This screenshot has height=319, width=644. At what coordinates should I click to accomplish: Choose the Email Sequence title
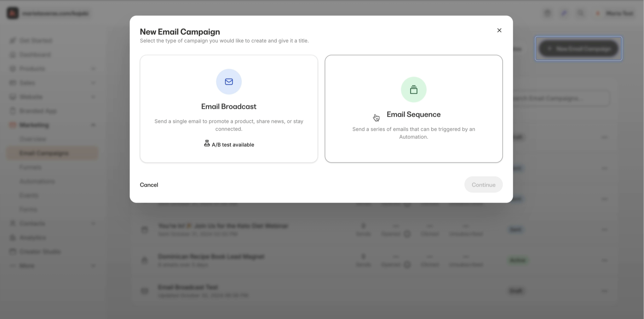tap(414, 115)
